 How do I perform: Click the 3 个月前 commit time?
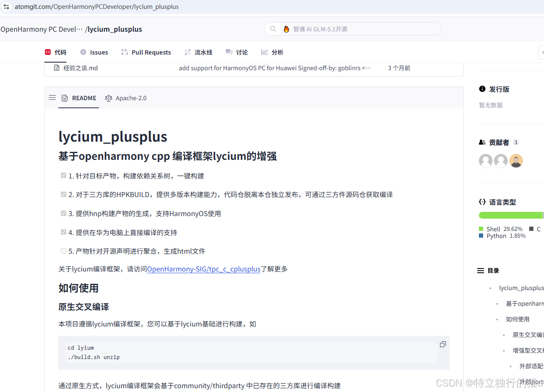click(x=399, y=68)
